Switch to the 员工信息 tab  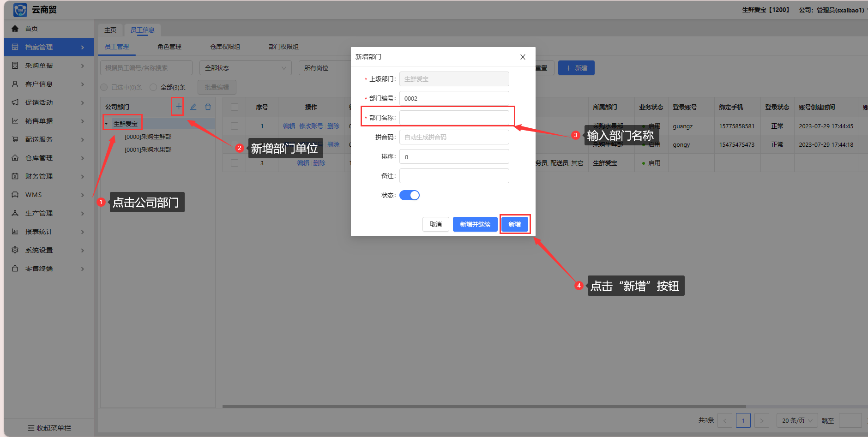pos(142,30)
